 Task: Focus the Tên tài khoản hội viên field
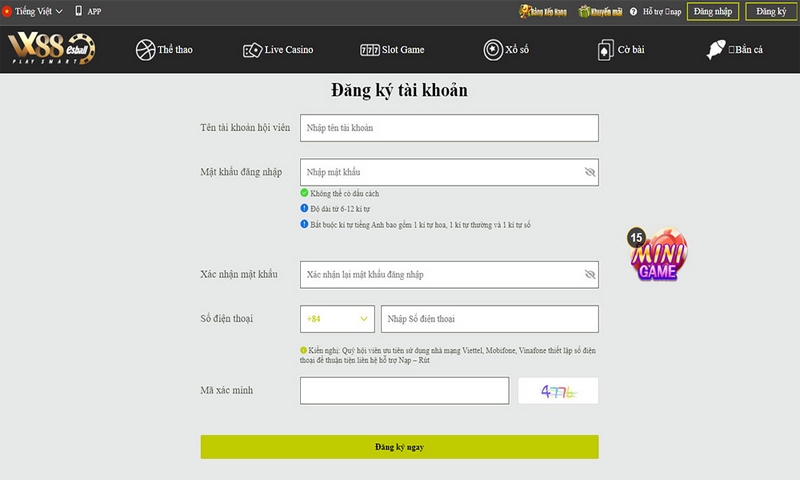tap(448, 128)
